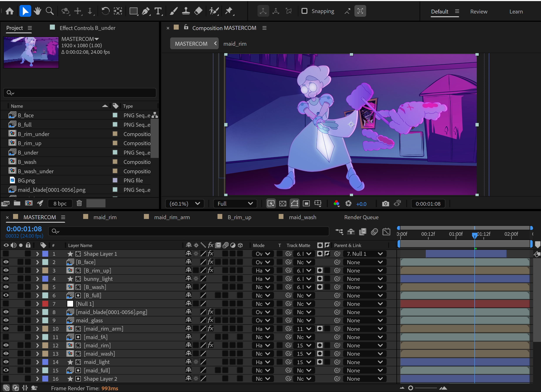Click the Home icon
The height and width of the screenshot is (392, 541).
pos(10,11)
